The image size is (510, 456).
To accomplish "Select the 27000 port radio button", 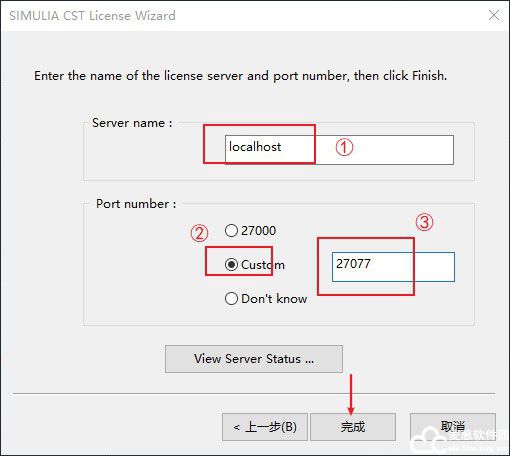I will 231,230.
